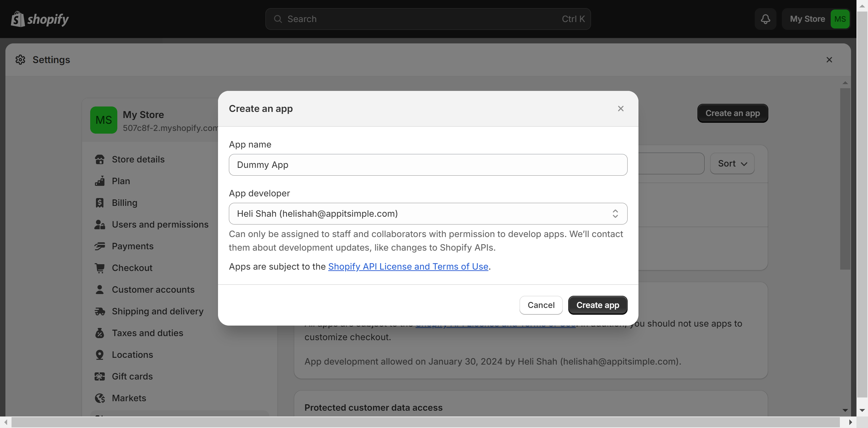Click the horizontal scrollbar left arrow
This screenshot has height=428, width=868.
pos(5,422)
